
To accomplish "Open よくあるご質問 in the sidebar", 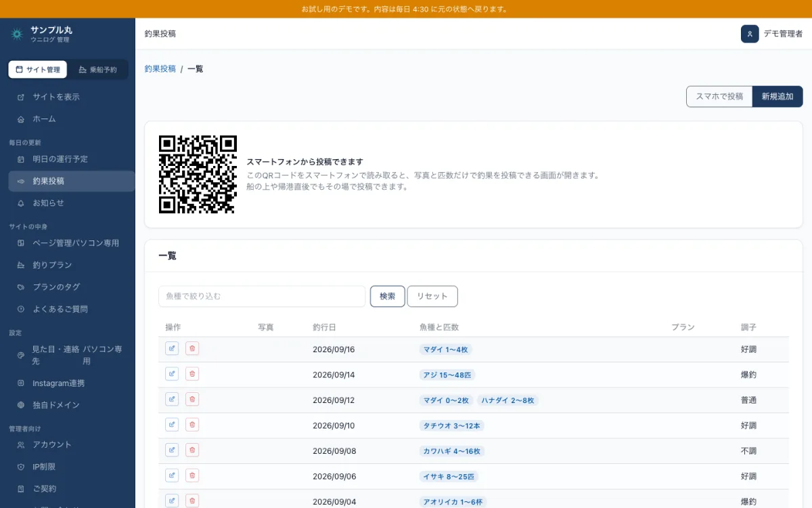I will (72, 309).
